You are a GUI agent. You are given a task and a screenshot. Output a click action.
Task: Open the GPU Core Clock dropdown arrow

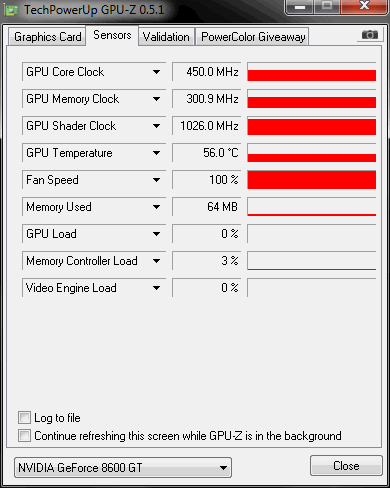[156, 72]
